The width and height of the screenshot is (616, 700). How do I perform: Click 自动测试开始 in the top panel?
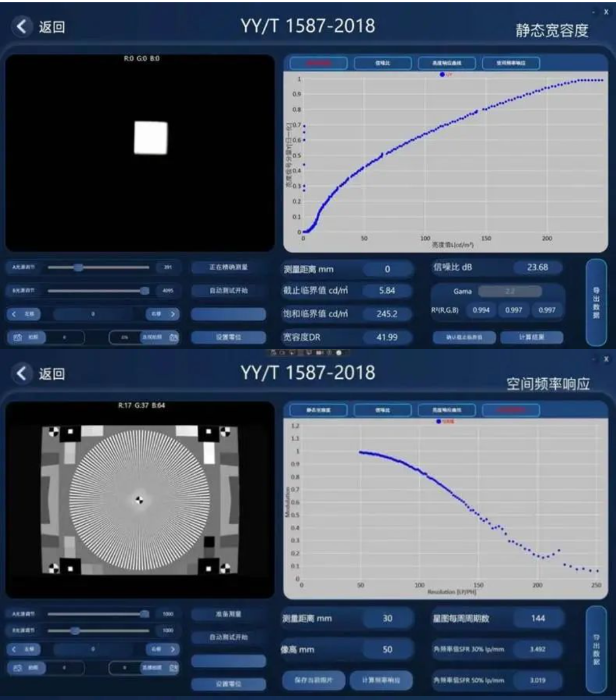[x=228, y=291]
